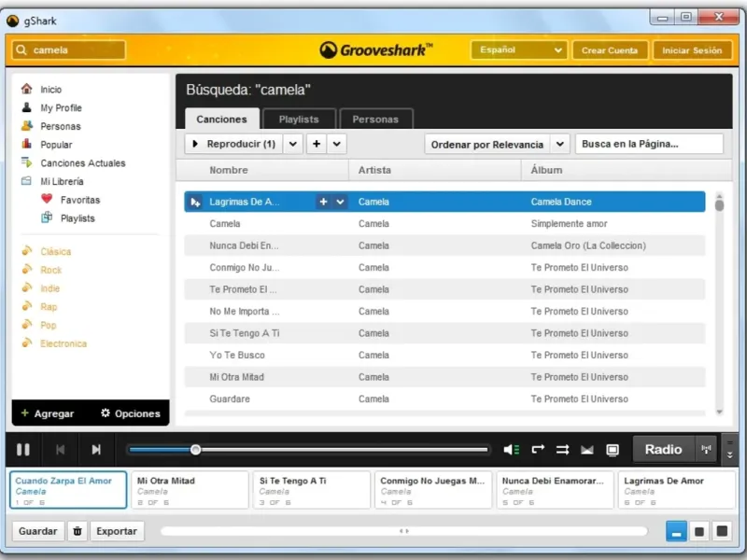Skip to the next track

click(x=96, y=450)
